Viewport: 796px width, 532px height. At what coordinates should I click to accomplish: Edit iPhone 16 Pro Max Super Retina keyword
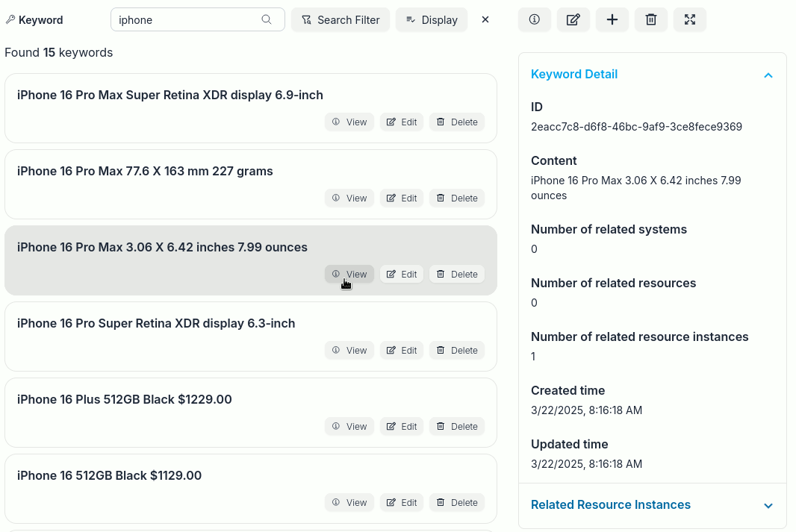(x=402, y=122)
